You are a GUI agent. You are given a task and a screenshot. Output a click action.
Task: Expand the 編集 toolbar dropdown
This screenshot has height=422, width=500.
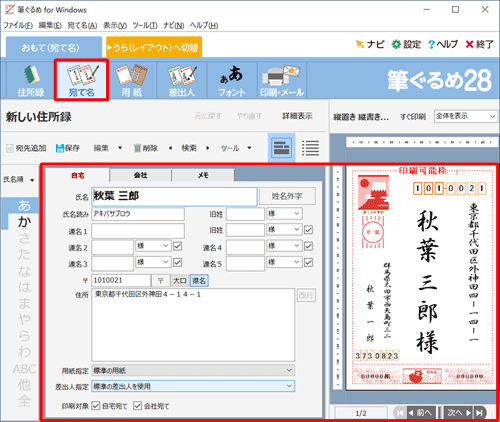click(x=120, y=148)
